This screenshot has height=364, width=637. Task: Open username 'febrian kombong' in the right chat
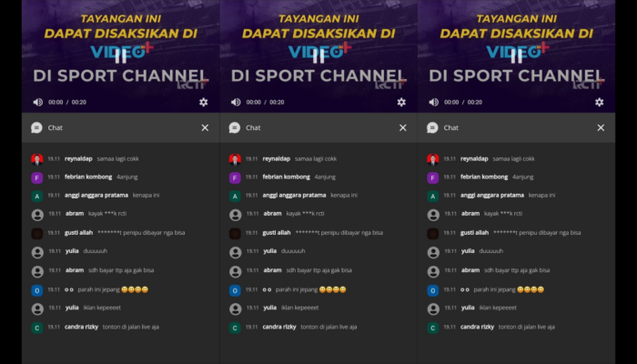point(484,177)
